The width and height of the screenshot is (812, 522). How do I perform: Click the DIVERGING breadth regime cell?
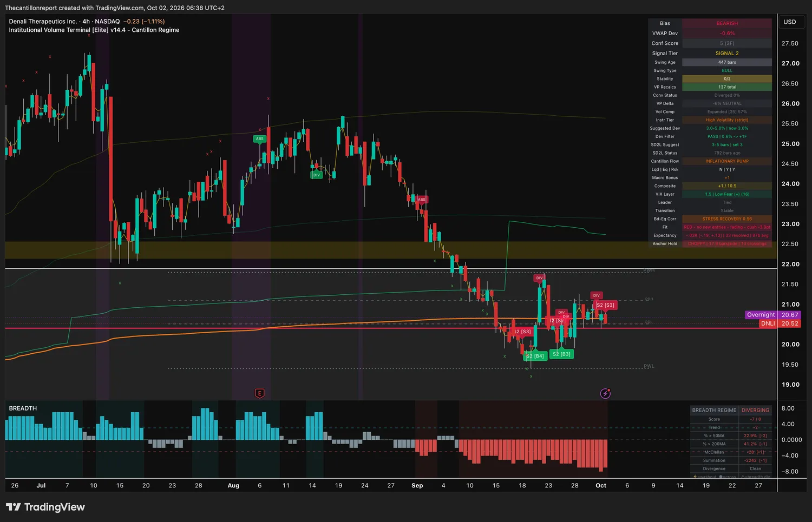click(755, 411)
